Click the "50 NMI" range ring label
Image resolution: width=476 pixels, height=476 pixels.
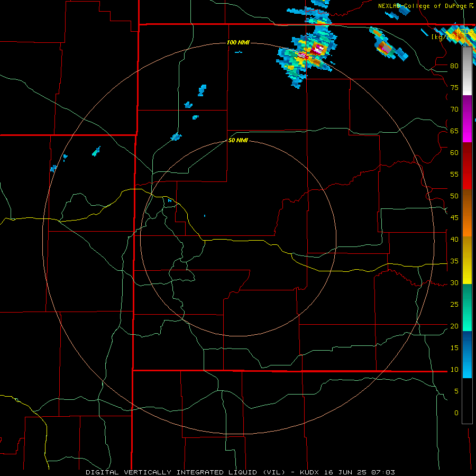[238, 140]
